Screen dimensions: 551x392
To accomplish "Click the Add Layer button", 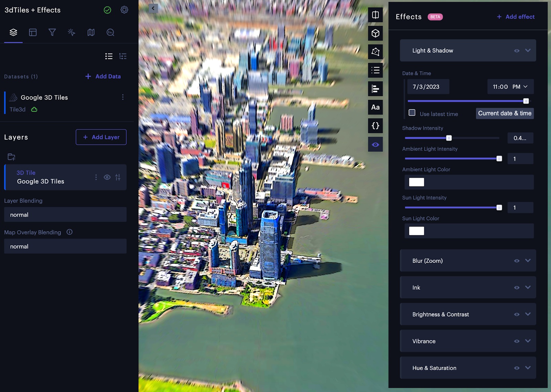I will [101, 137].
